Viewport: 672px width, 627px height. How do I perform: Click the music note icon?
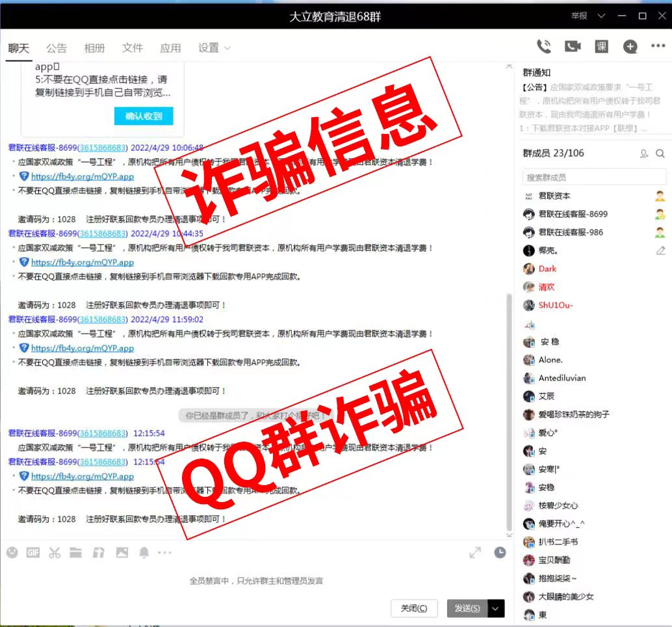point(99,552)
